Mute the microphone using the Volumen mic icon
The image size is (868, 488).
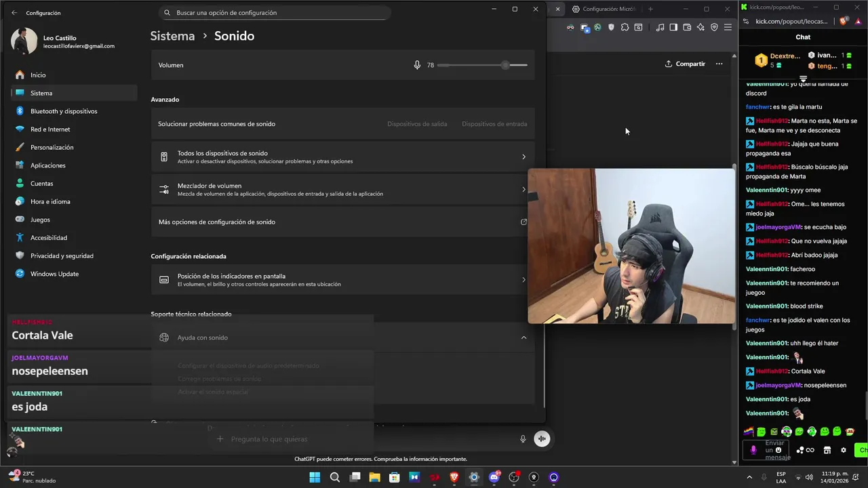click(x=417, y=65)
